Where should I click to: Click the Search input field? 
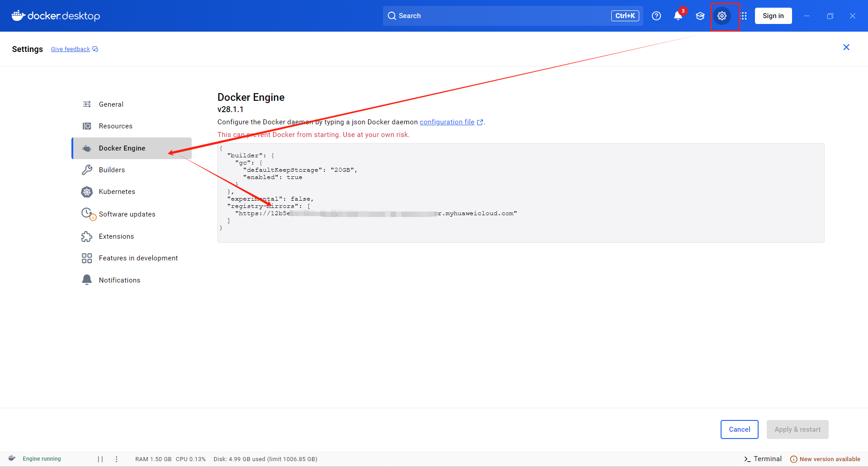pos(513,16)
